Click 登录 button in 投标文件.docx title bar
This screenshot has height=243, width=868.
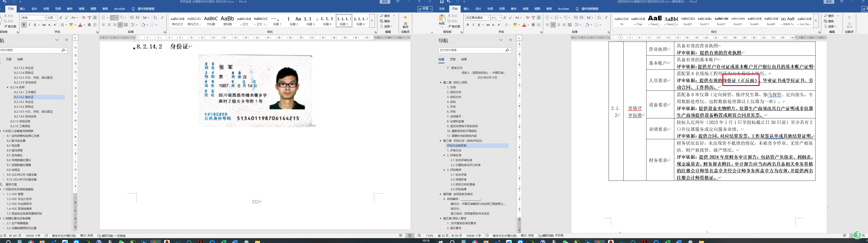pos(385,2)
